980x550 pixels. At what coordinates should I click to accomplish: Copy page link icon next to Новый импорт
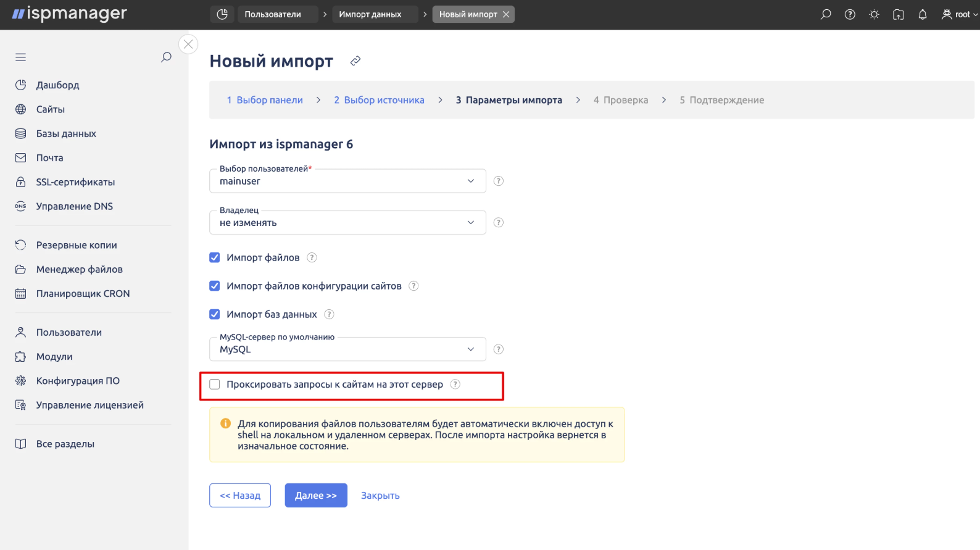click(355, 61)
